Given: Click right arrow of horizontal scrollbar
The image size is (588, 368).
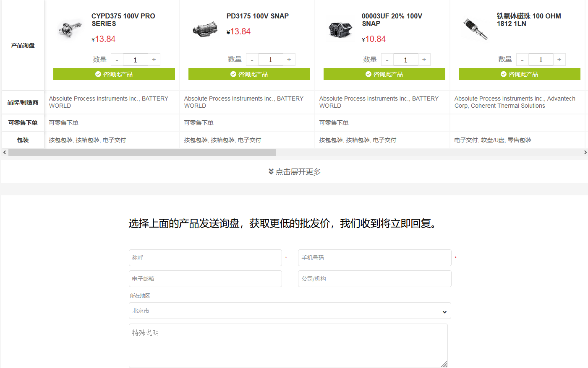Looking at the screenshot, I should [585, 153].
